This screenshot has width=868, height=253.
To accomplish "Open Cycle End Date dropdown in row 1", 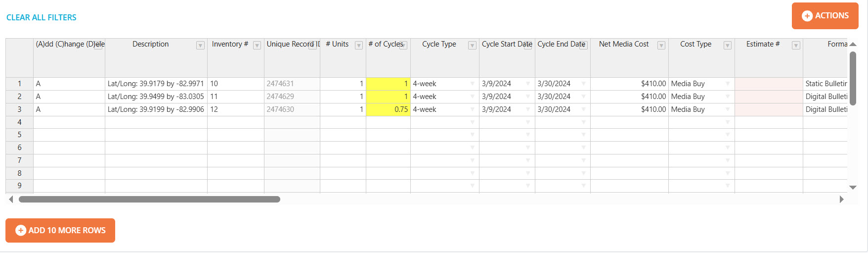I will coord(583,84).
